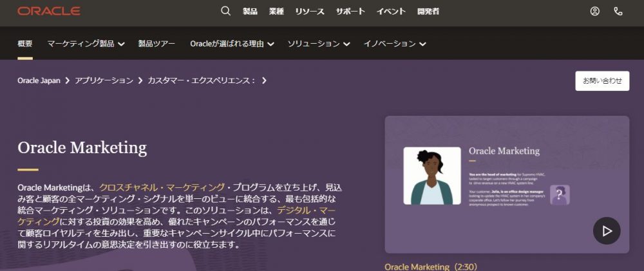Open the イベント menu

[391, 12]
